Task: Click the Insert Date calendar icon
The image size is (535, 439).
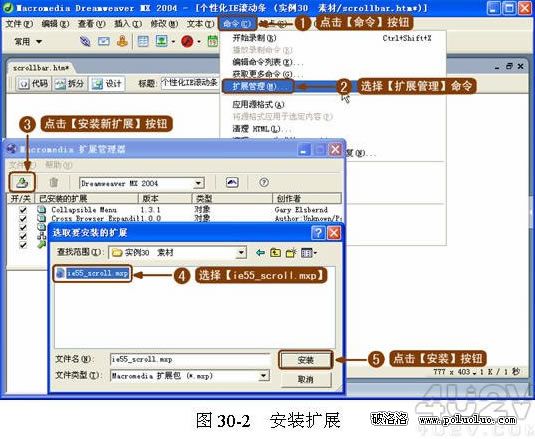Action: click(213, 42)
